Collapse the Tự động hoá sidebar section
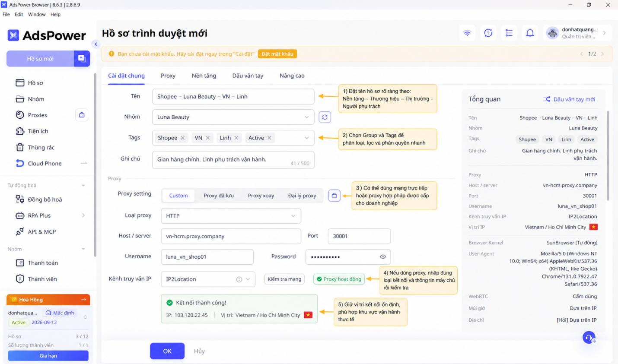Image resolution: width=618 pixels, height=364 pixels. click(x=83, y=186)
